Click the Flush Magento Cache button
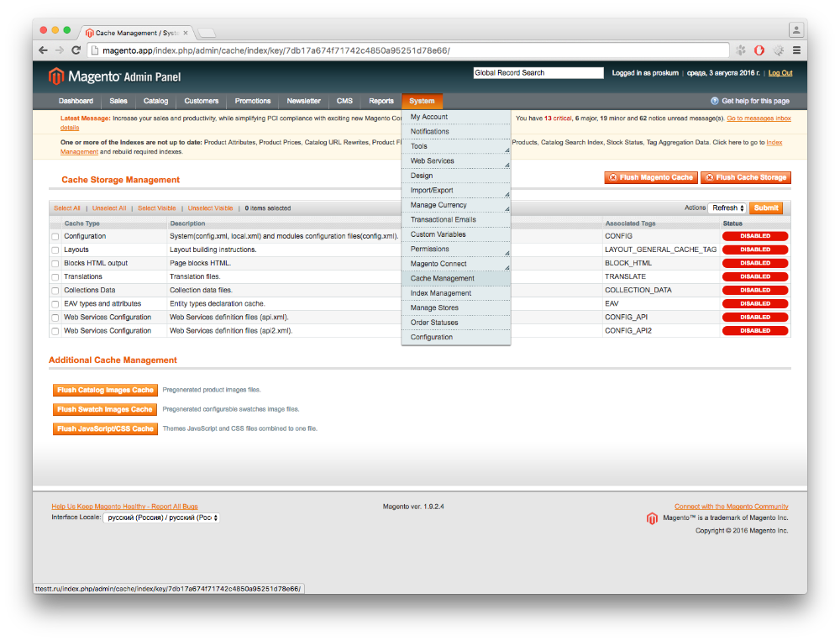The height and width of the screenshot is (641, 840). (651, 177)
